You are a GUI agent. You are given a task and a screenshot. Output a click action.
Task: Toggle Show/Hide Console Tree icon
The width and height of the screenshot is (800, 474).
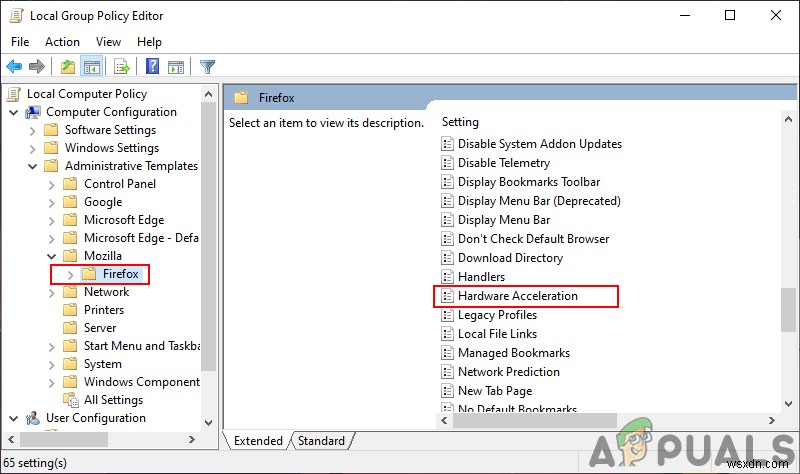pyautogui.click(x=92, y=66)
